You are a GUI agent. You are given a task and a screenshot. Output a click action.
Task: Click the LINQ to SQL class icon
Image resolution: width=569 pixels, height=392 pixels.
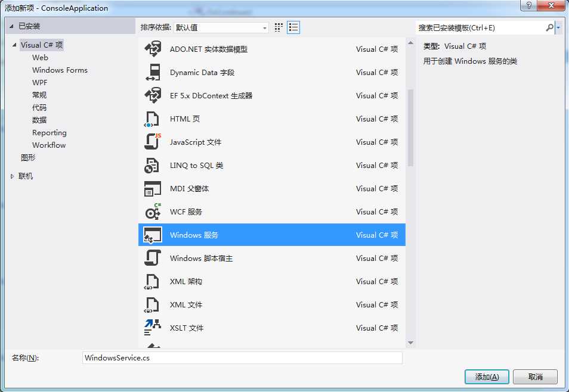(x=151, y=166)
